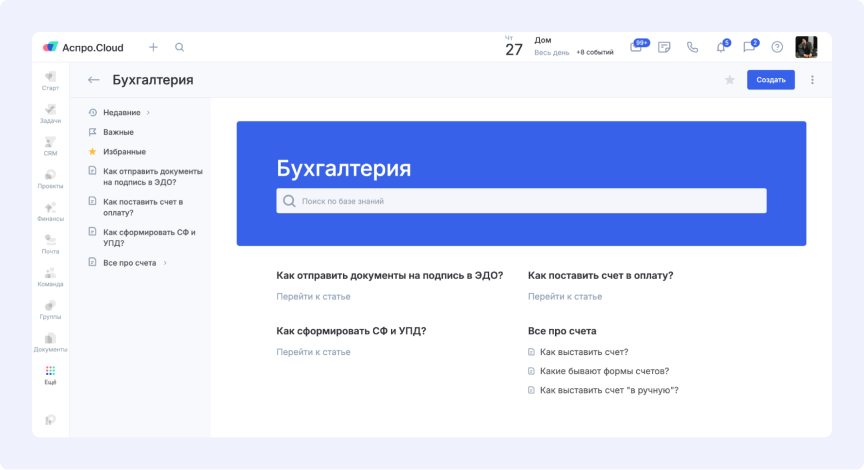Select Важные in the side panel
This screenshot has height=470, width=864.
pos(118,132)
